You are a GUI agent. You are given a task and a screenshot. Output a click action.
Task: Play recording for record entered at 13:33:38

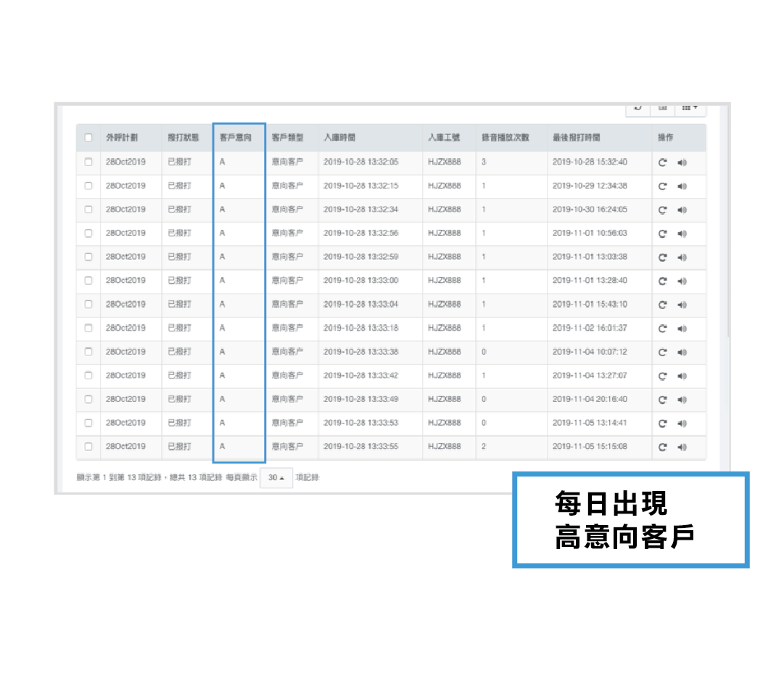[682, 352]
